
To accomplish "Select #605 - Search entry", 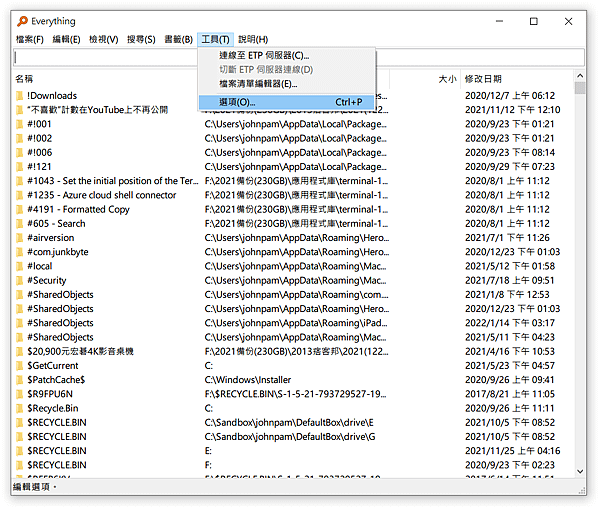I will [x=56, y=223].
